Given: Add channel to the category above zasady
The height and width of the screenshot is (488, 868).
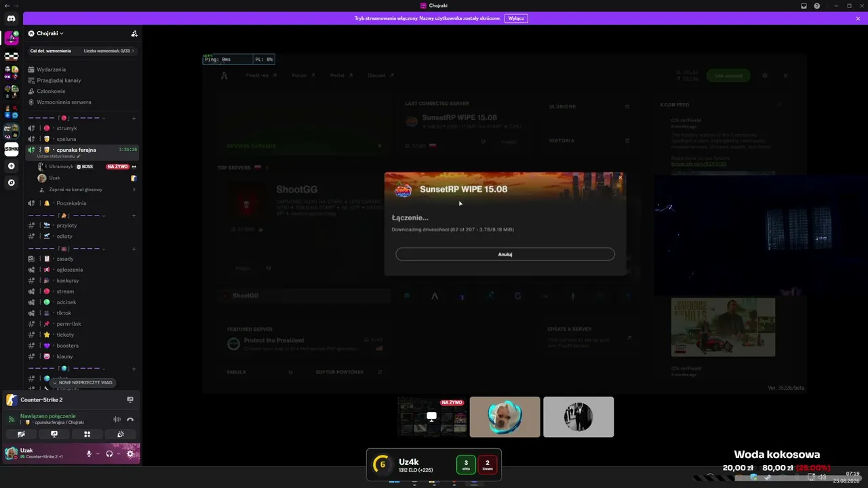Looking at the screenshot, I should pos(134,249).
